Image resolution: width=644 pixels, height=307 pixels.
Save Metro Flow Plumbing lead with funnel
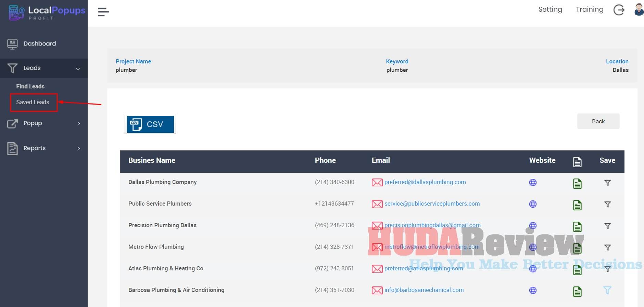607,248
